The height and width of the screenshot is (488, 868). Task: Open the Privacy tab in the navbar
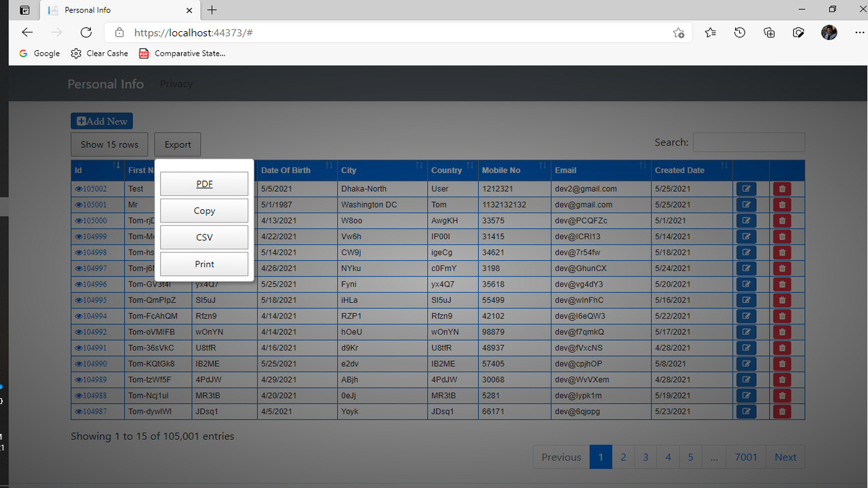click(176, 83)
